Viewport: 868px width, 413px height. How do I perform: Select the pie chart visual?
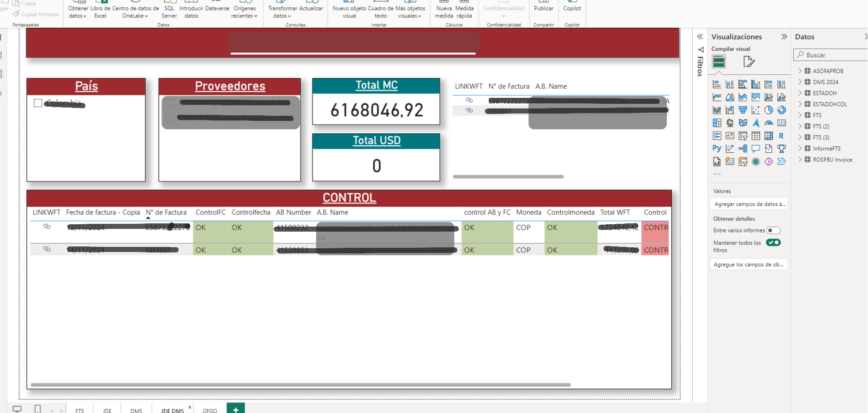point(768,110)
